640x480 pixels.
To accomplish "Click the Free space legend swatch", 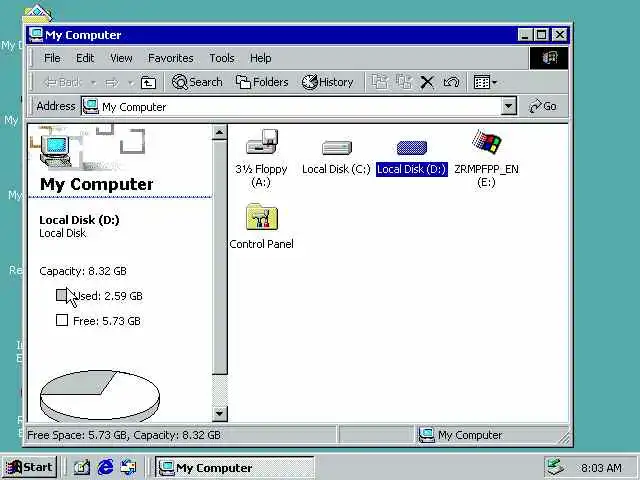I will tap(62, 320).
